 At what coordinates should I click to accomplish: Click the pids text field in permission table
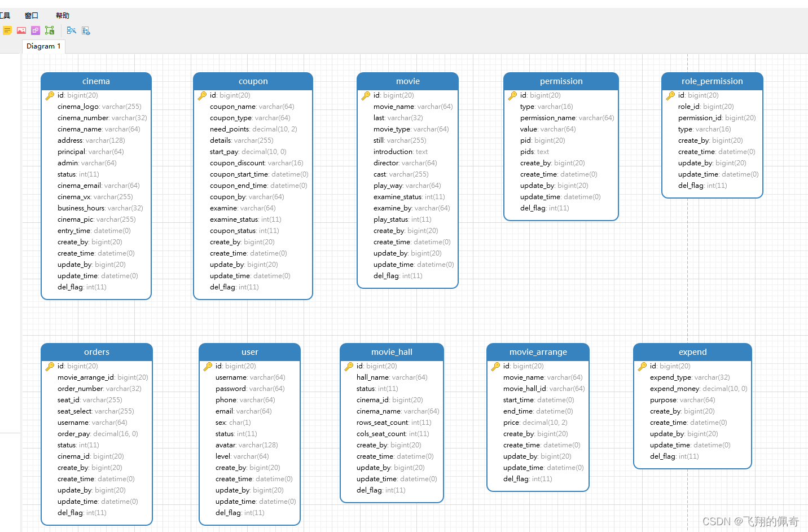534,152
